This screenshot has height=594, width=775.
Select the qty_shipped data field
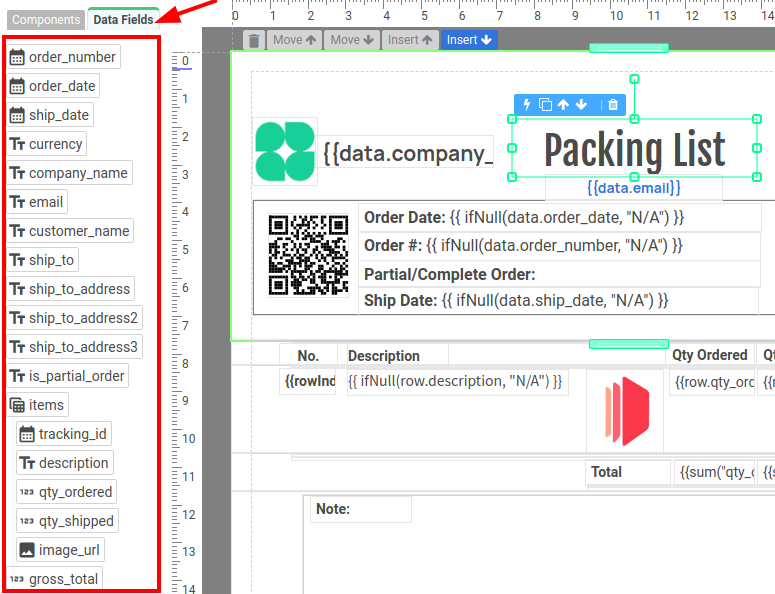click(x=67, y=521)
